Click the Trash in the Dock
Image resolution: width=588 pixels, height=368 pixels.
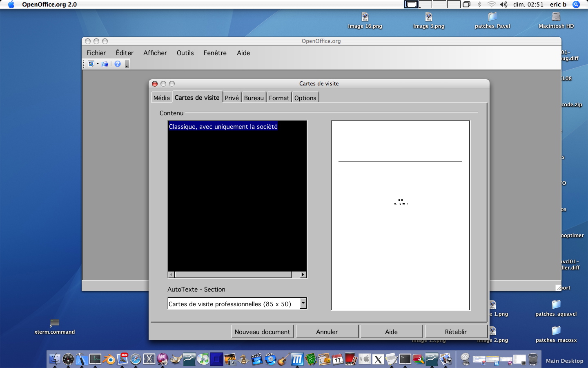point(533,359)
